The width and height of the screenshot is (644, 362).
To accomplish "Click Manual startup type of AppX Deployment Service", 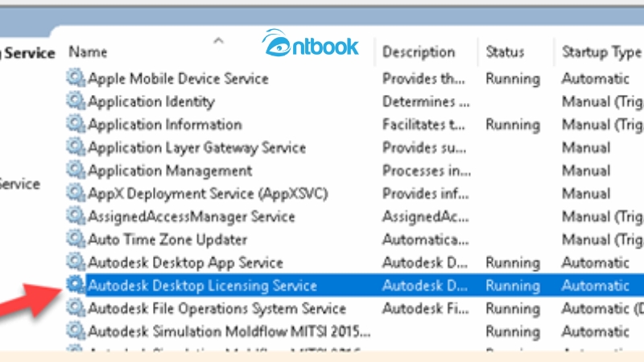I will pyautogui.click(x=586, y=193).
